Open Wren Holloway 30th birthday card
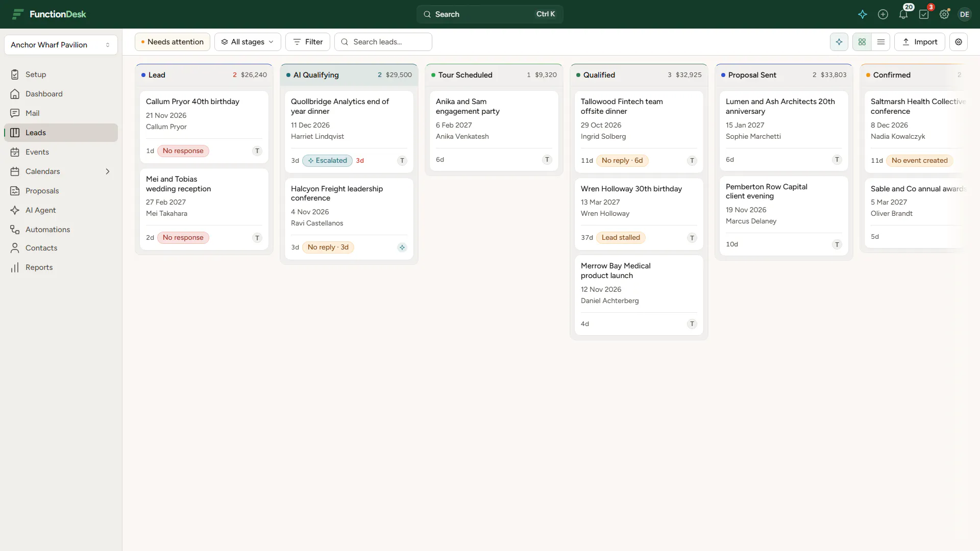Screen dimensions: 980x551 [x=639, y=214]
